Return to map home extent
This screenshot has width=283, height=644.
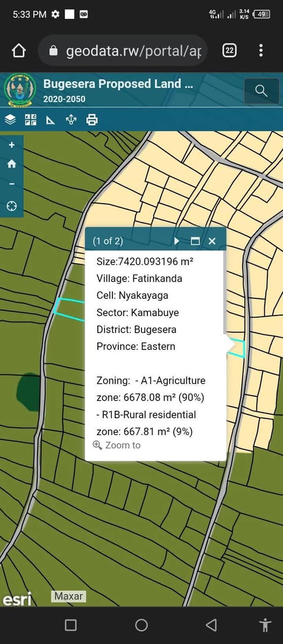tap(11, 164)
